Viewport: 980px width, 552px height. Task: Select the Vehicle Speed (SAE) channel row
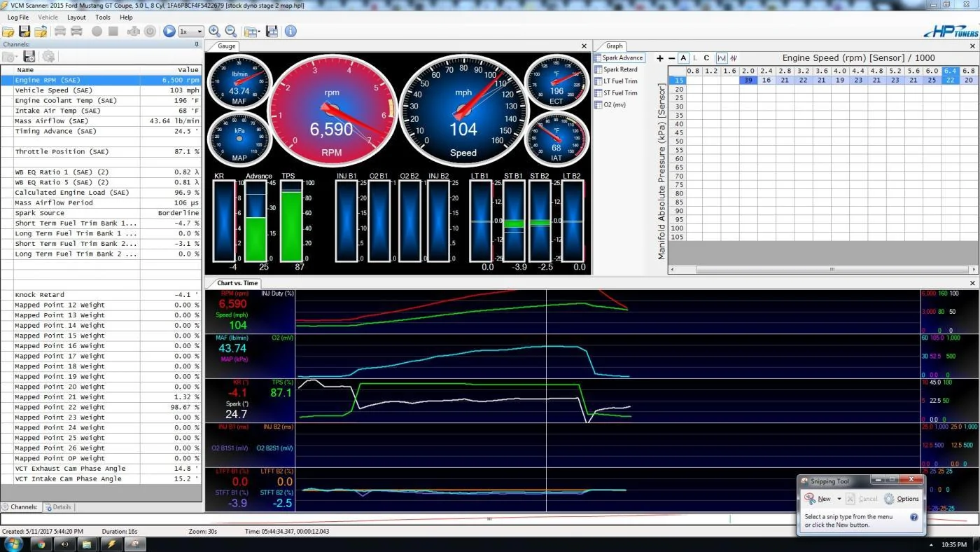coord(101,90)
